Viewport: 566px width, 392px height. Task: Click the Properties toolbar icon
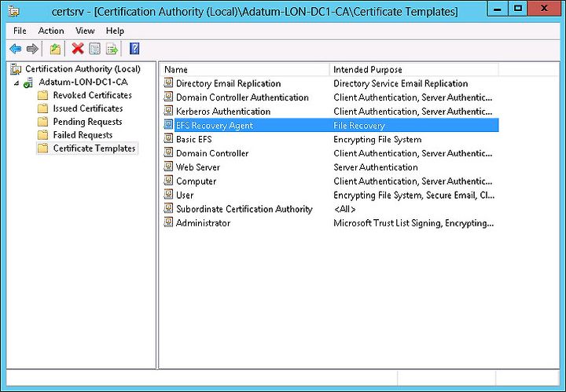click(95, 49)
